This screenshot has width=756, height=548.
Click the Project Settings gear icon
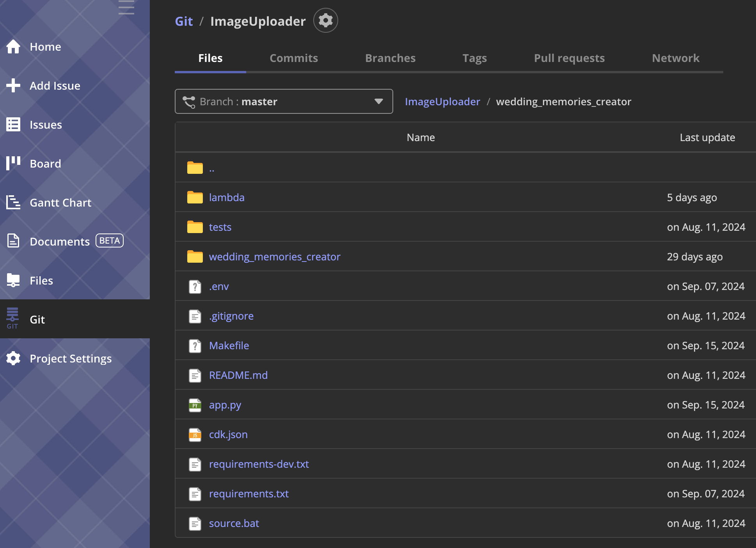(x=13, y=358)
